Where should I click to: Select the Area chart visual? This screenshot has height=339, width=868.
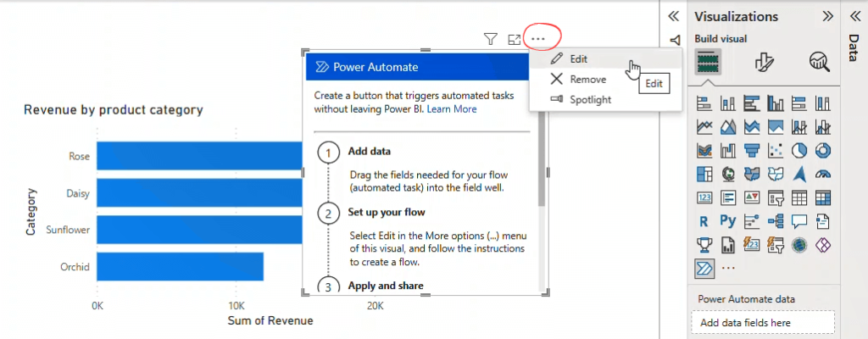pyautogui.click(x=728, y=127)
